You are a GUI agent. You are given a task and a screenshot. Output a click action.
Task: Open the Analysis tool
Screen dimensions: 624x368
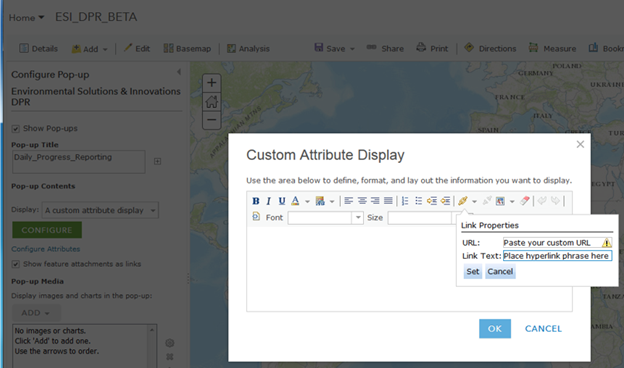(248, 49)
